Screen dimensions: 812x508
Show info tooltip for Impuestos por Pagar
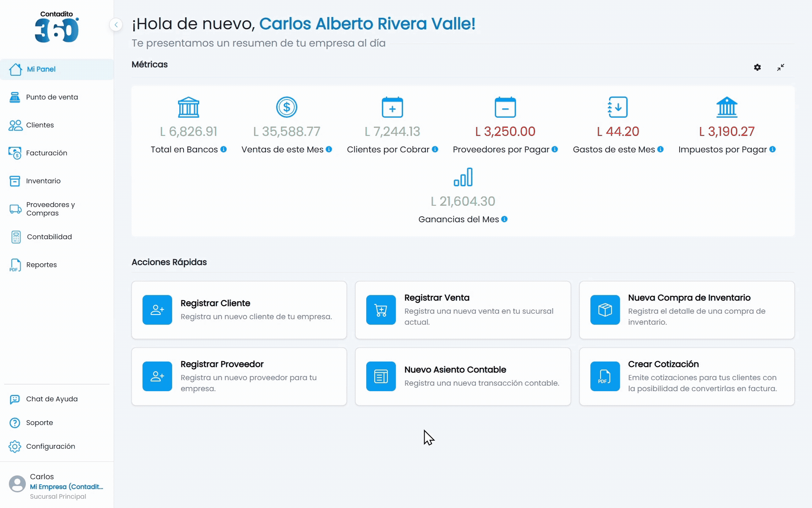pyautogui.click(x=773, y=149)
